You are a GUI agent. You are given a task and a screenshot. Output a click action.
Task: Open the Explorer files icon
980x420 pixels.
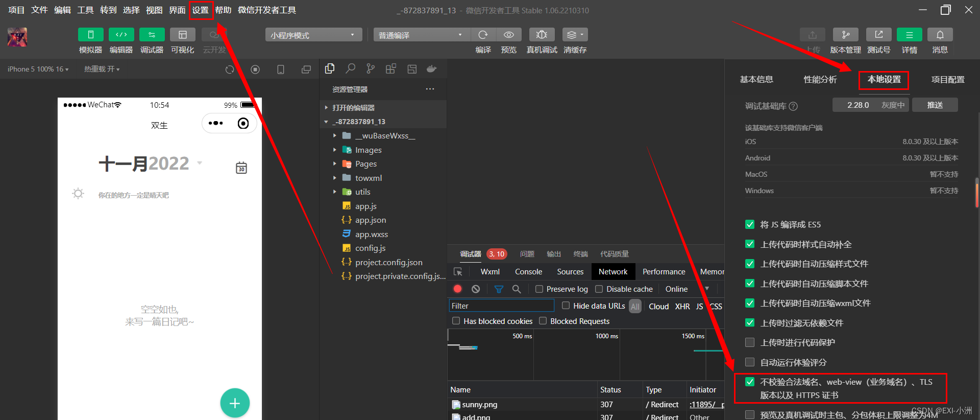tap(330, 69)
